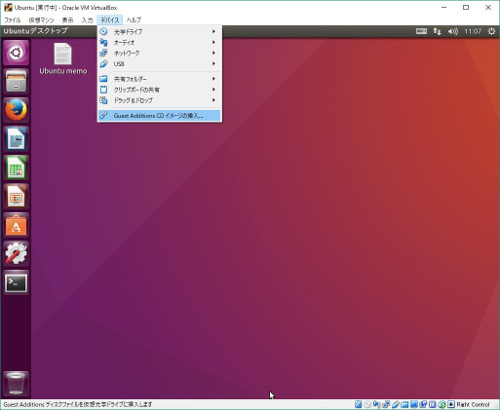Expand the ドラッグ＆ドロップ submenu
This screenshot has width=500, height=410.
(x=159, y=100)
